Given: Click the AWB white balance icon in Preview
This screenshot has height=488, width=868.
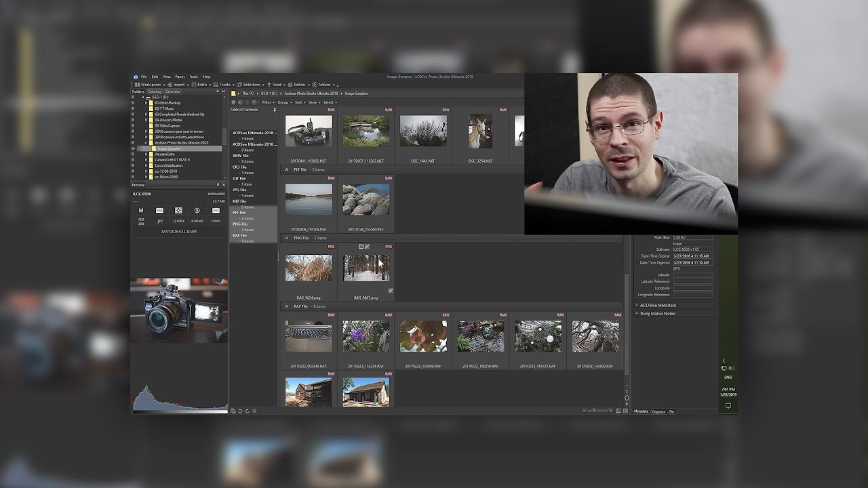Looking at the screenshot, I should (x=160, y=211).
